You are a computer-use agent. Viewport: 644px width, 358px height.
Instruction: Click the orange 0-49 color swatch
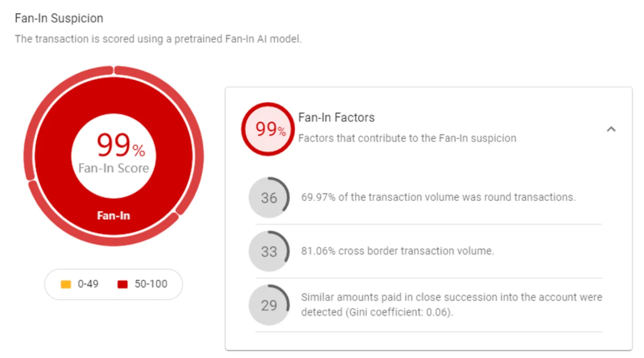65,284
